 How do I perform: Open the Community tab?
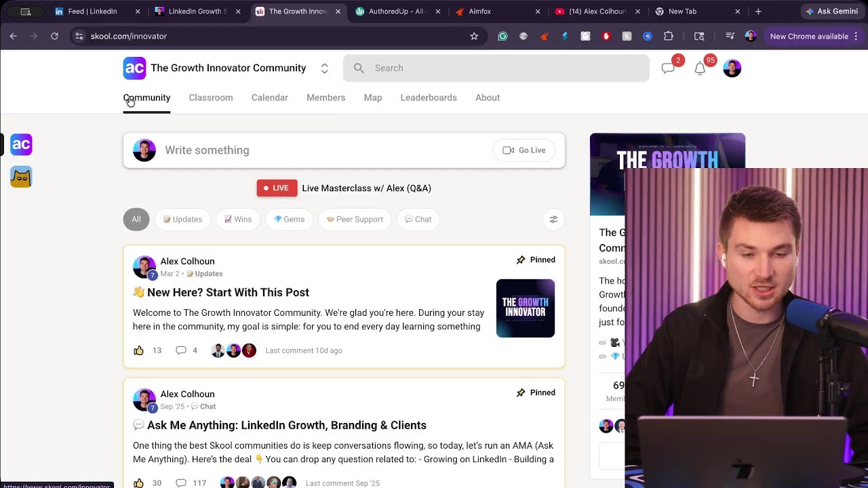click(146, 98)
